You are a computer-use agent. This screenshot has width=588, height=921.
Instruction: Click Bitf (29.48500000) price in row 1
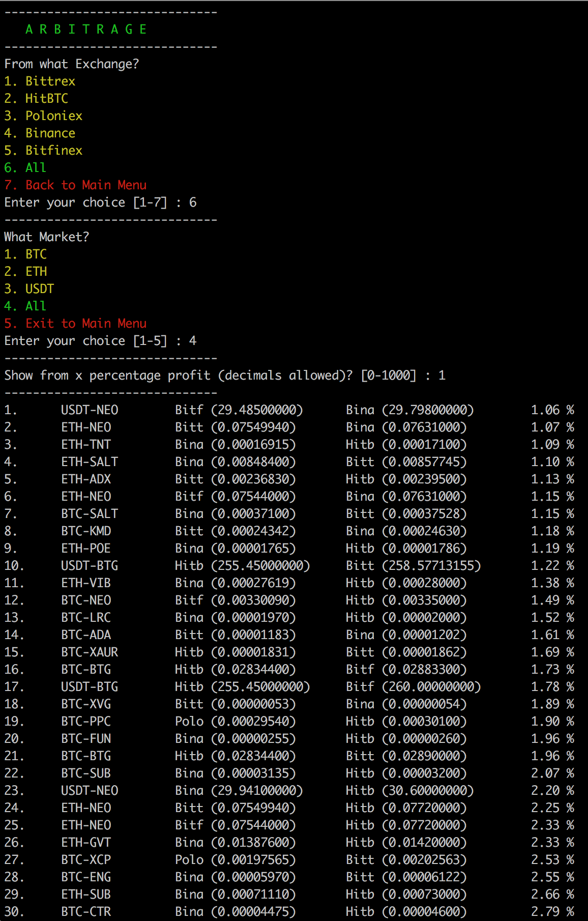coord(239,410)
